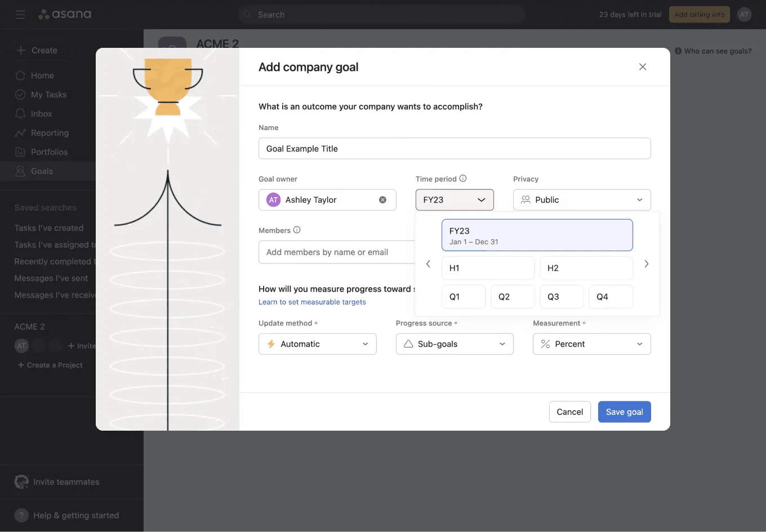Open Learn to set measurable targets link
Image resolution: width=766 pixels, height=532 pixels.
[312, 302]
